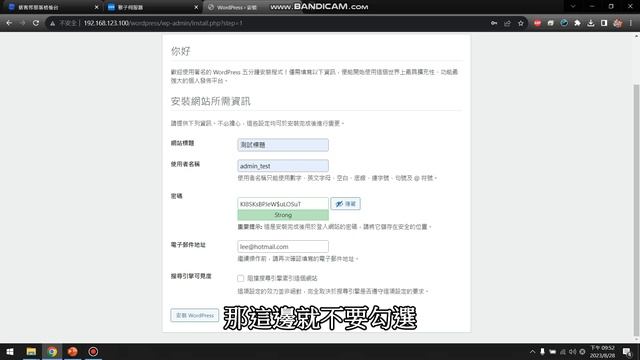Open the not-secure site info warning icon

tap(53, 23)
